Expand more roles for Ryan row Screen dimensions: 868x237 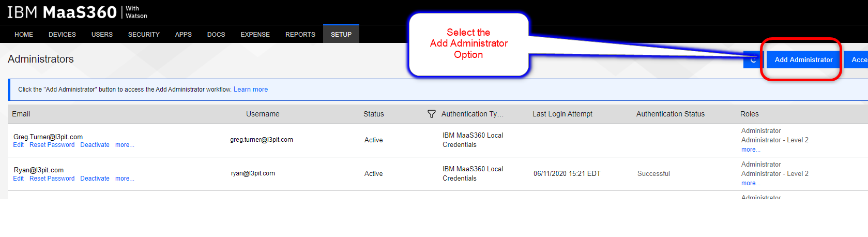tap(751, 183)
